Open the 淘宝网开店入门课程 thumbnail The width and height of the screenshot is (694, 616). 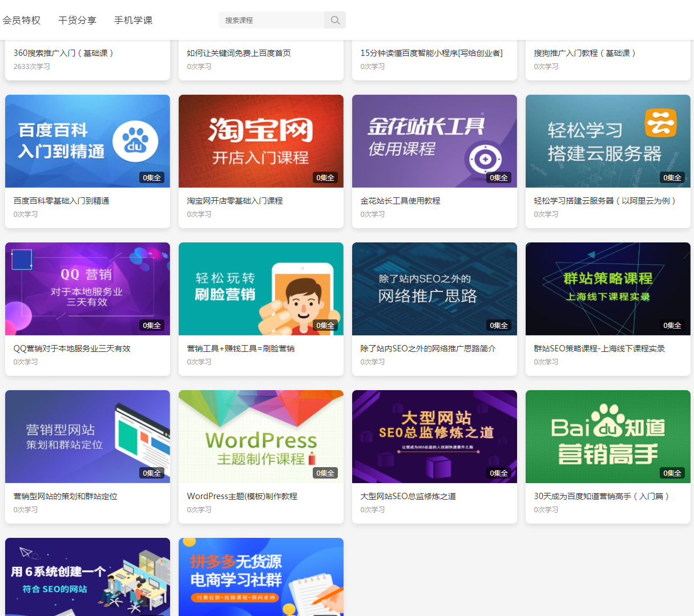point(261,141)
